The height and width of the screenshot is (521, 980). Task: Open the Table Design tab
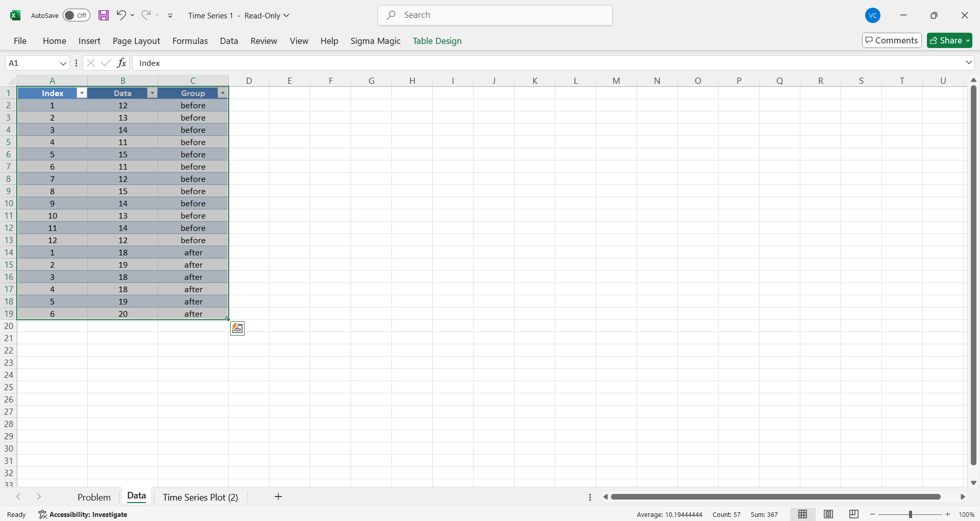[x=437, y=41]
